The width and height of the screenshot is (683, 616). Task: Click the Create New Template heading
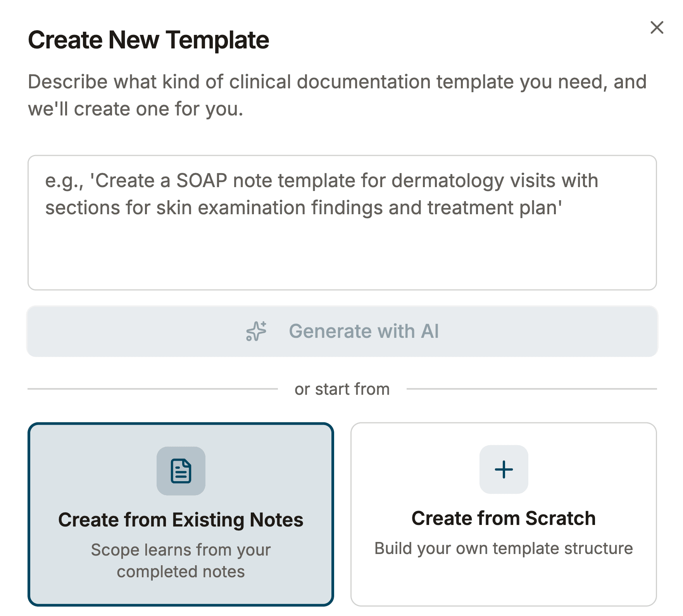148,40
